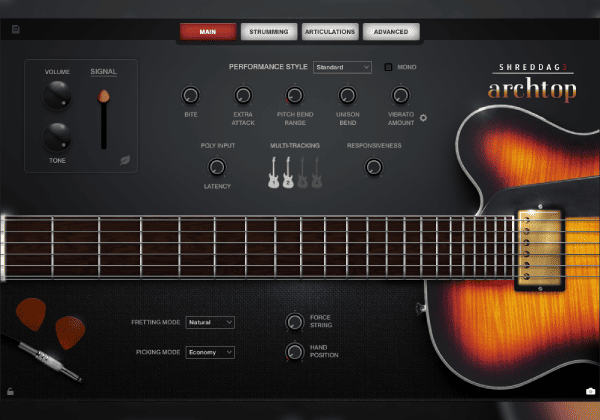Image resolution: width=600 pixels, height=420 pixels.
Task: Click the upper orange guitar pick
Action: point(31,314)
